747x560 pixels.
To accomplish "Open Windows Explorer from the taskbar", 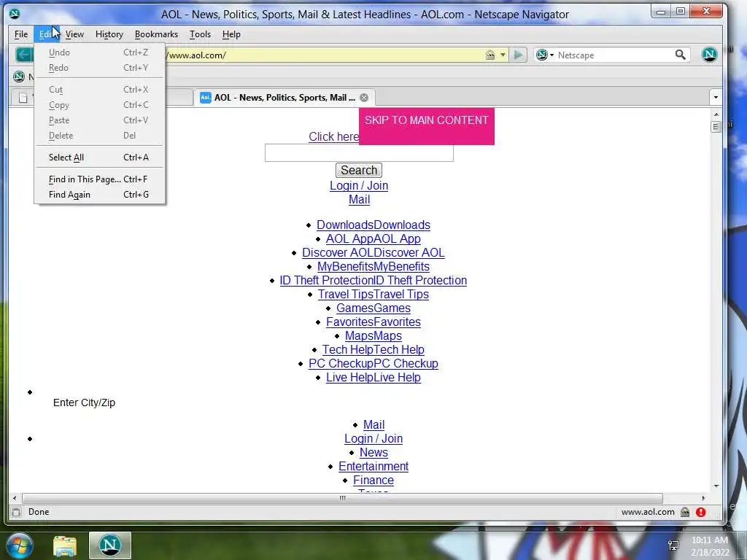I will [x=65, y=545].
